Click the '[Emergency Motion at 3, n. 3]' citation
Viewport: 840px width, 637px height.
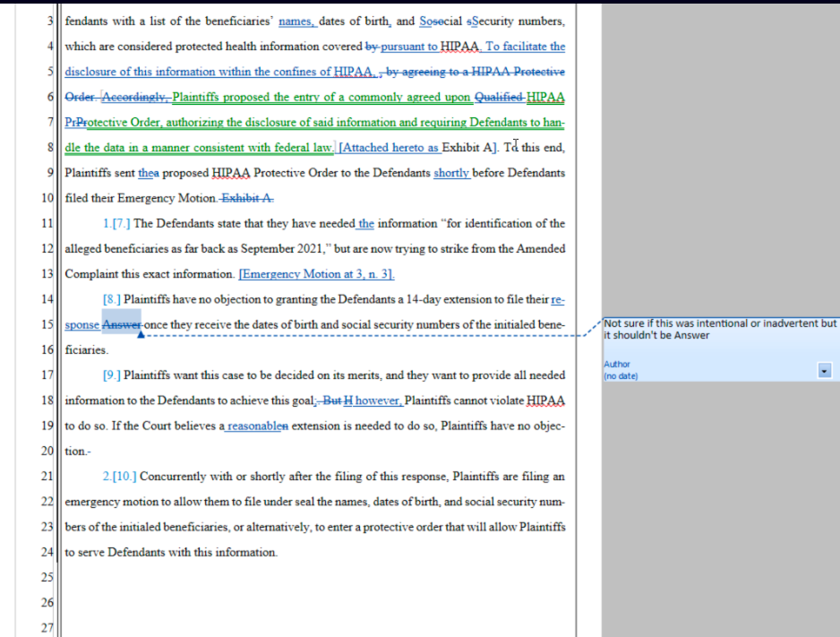(317, 274)
